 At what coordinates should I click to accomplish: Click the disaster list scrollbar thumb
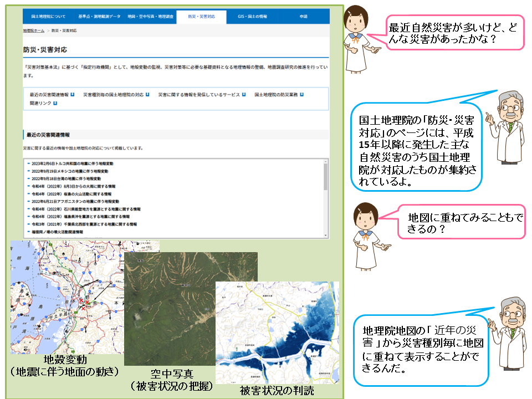(x=326, y=177)
